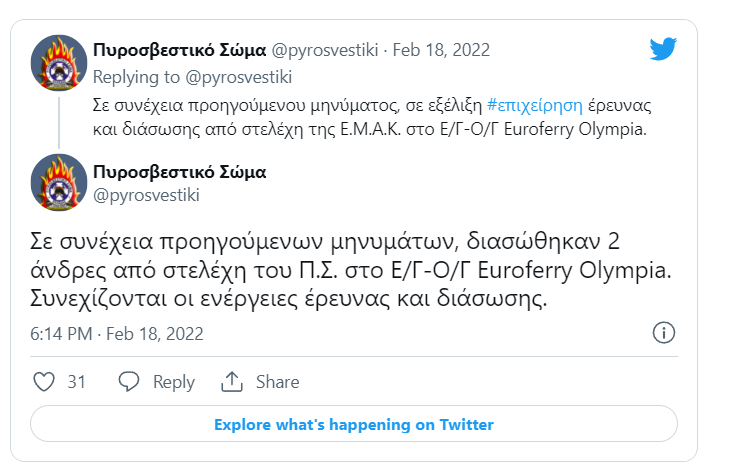
Task: Click the top Fire Service avatar
Action: pyautogui.click(x=59, y=64)
